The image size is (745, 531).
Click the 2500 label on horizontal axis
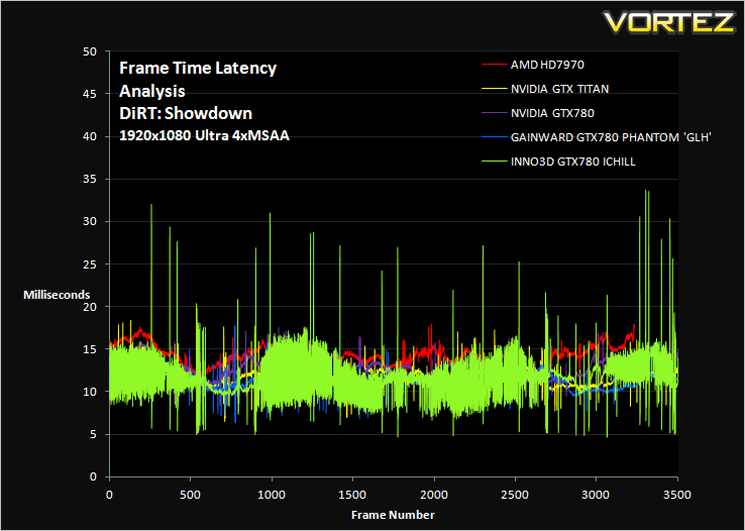coord(516,495)
